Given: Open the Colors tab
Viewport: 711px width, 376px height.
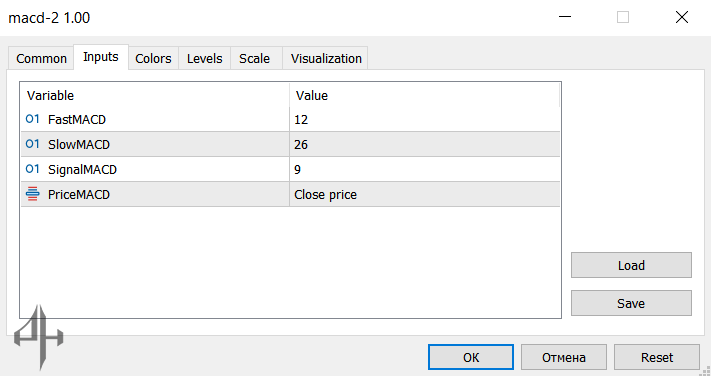Looking at the screenshot, I should [x=153, y=59].
